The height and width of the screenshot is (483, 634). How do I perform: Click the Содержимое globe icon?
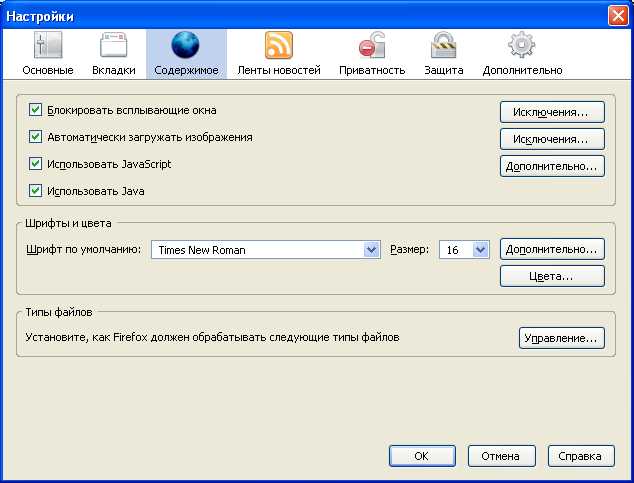coord(185,46)
